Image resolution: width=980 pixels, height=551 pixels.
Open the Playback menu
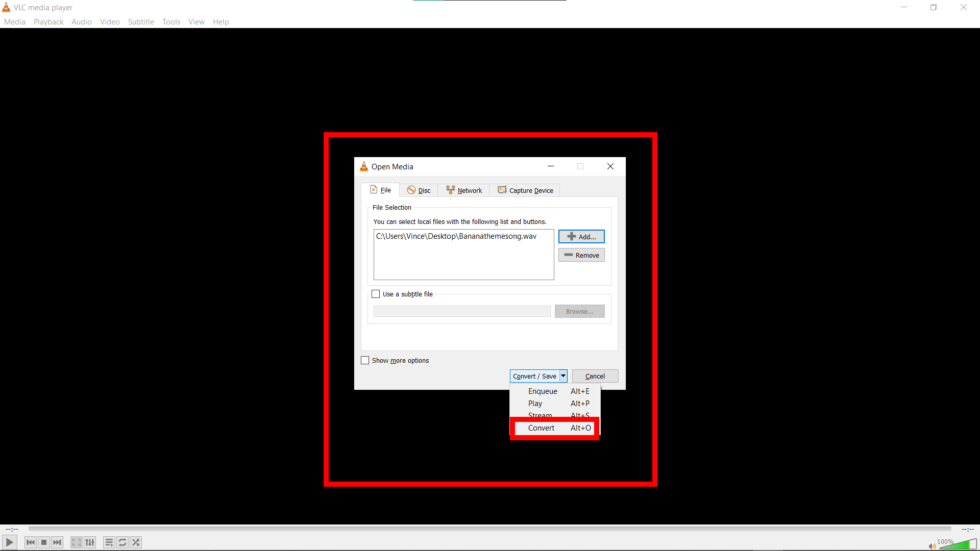click(48, 21)
